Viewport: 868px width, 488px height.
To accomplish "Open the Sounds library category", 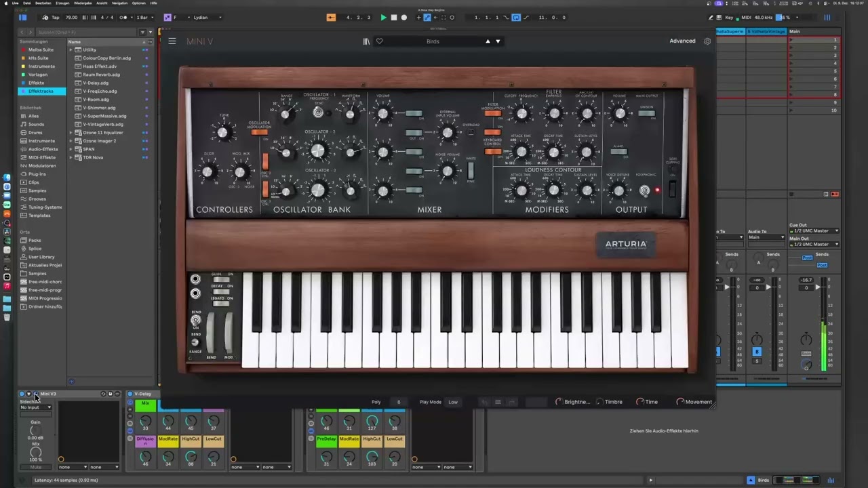I will click(36, 125).
